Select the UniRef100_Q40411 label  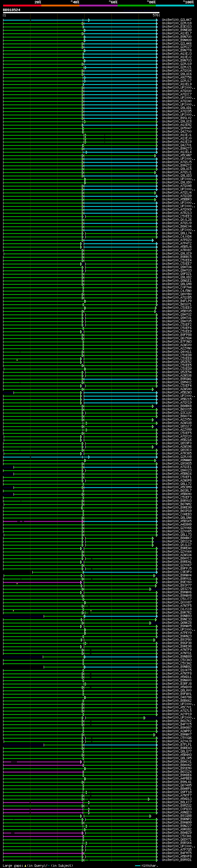click(177, 352)
